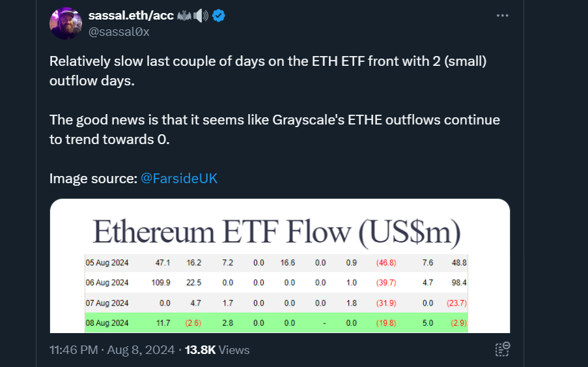This screenshot has width=588, height=367.
Task: Click the 109.9 inflow value
Action: [x=161, y=282]
